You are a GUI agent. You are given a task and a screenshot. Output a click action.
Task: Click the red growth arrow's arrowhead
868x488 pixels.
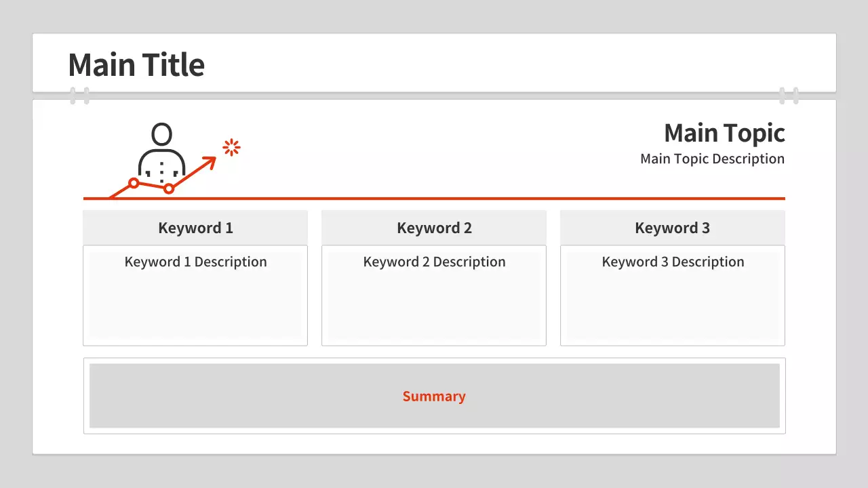pos(211,161)
